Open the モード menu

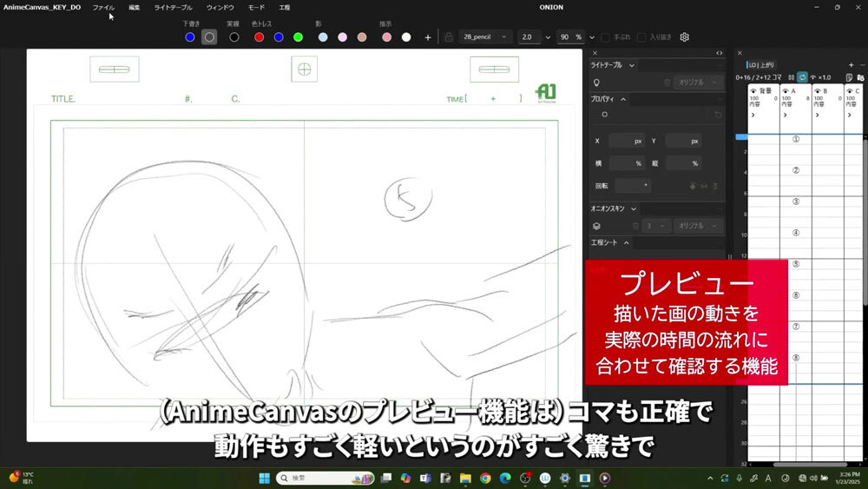(256, 8)
